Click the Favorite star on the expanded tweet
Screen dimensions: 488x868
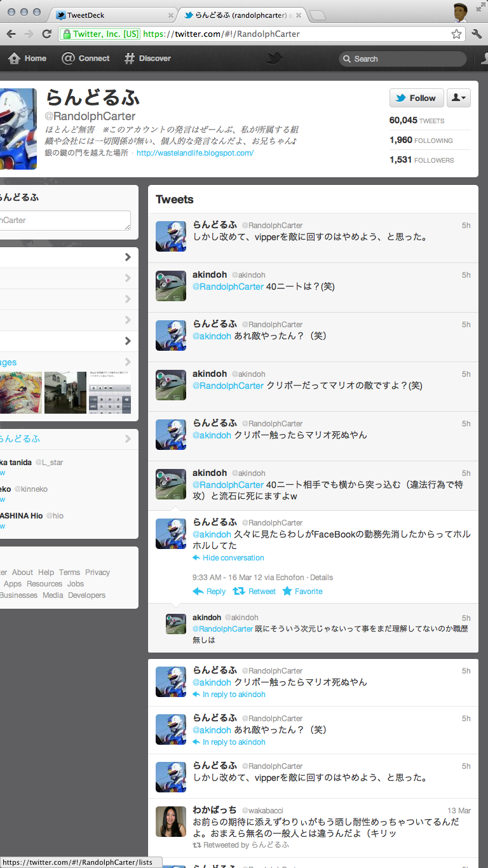(x=302, y=592)
